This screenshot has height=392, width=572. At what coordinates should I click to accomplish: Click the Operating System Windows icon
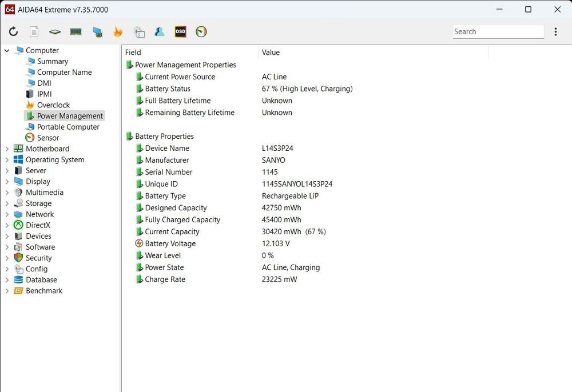(18, 159)
